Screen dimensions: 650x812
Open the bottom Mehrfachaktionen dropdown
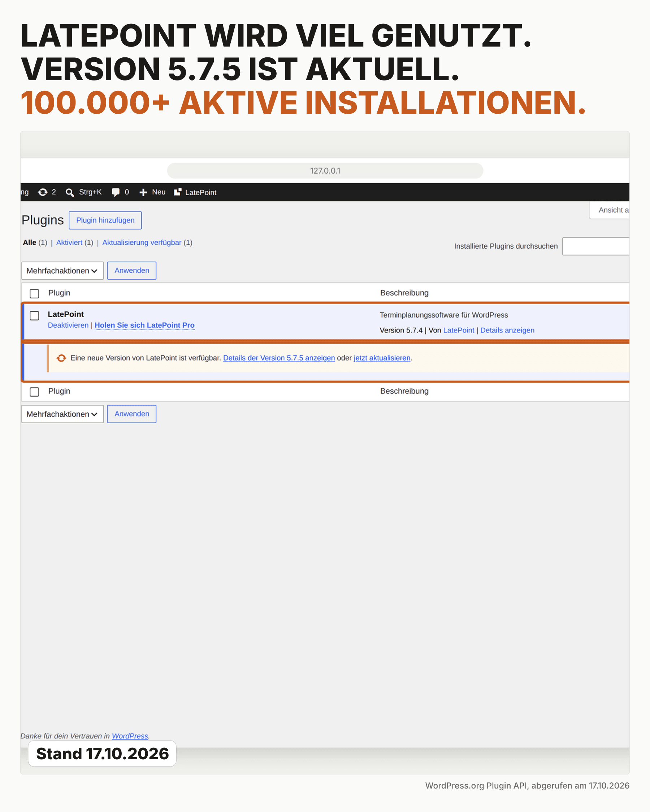point(62,414)
